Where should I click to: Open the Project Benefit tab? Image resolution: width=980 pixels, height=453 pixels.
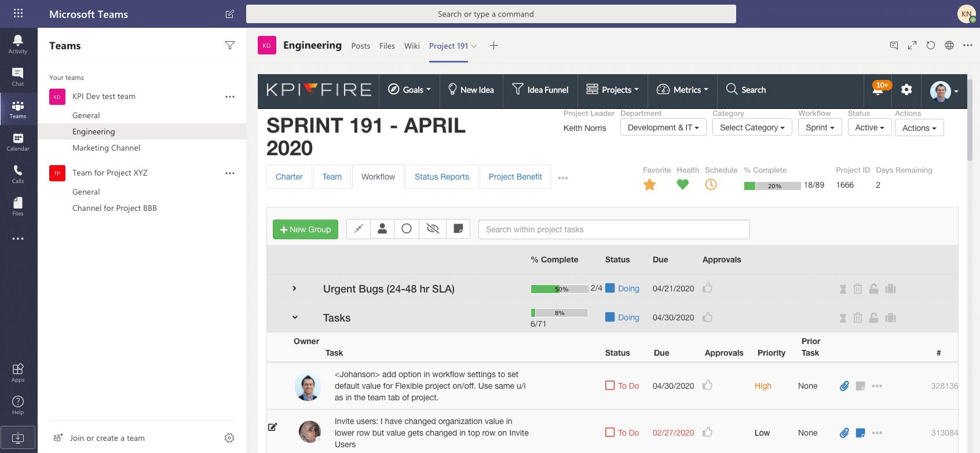[515, 177]
